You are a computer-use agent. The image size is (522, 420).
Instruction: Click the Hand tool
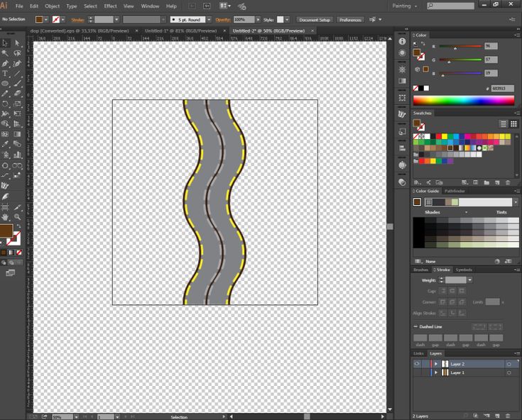pos(5,216)
